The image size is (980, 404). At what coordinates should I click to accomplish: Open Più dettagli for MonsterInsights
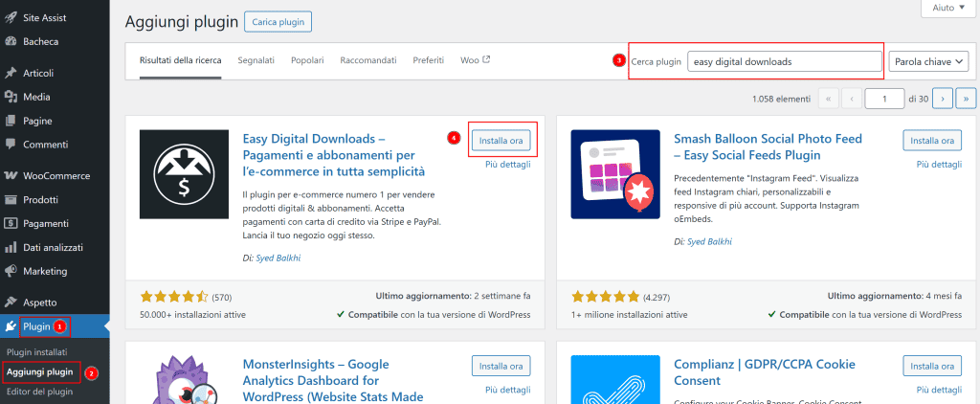pyautogui.click(x=508, y=390)
